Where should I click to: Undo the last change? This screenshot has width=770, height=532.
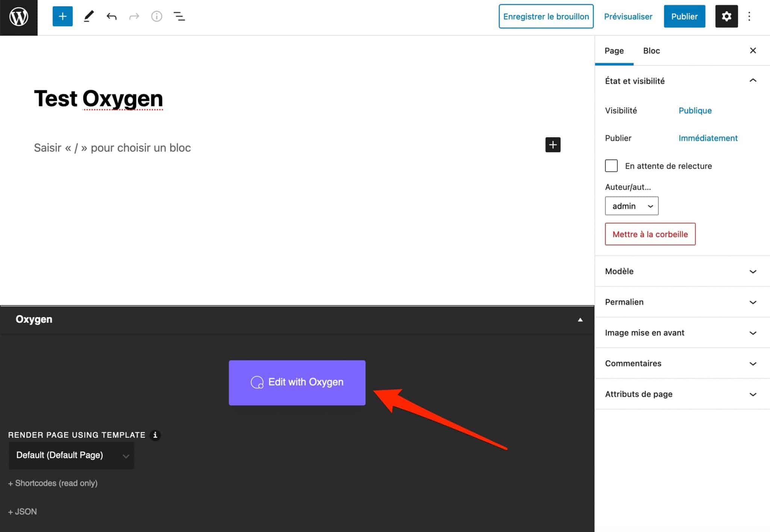pyautogui.click(x=111, y=17)
